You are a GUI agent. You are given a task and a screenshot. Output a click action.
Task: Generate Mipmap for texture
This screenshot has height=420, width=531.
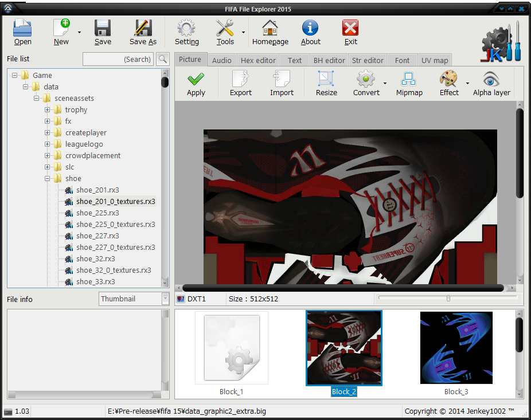coord(409,84)
